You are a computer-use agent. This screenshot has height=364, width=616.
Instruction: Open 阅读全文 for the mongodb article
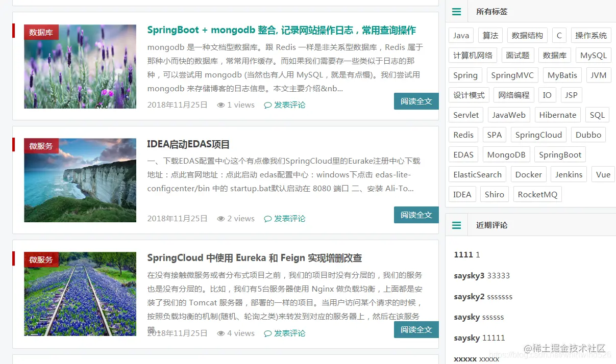tap(416, 101)
